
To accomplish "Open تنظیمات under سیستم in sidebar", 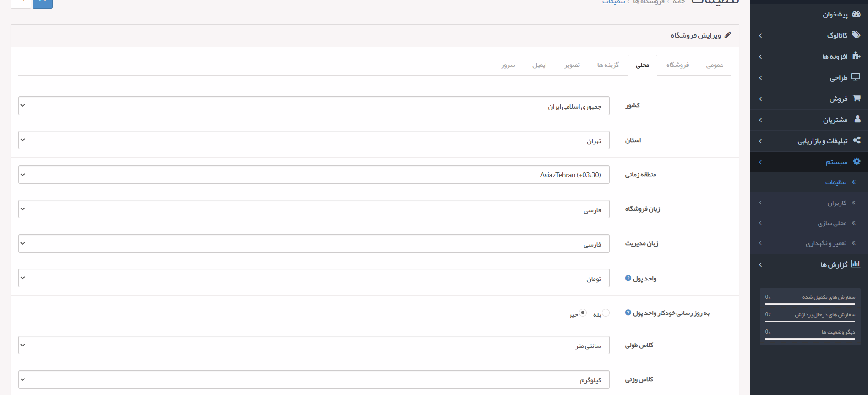I will 836,182.
